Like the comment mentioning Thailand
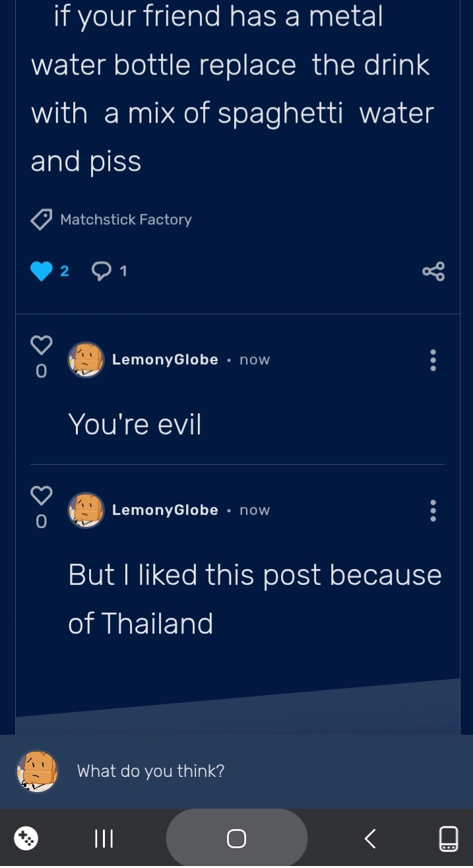 (x=41, y=496)
